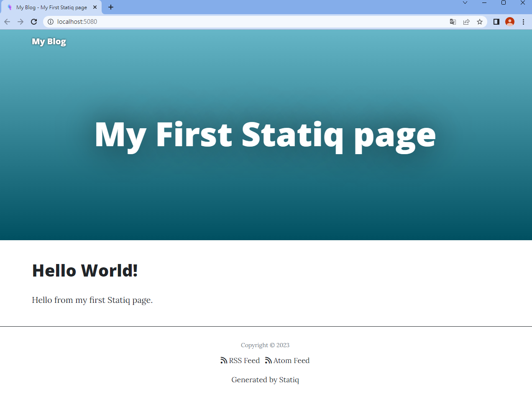The image size is (532, 419).
Task: Click the Hello from my first Statiq page text
Action: click(92, 300)
